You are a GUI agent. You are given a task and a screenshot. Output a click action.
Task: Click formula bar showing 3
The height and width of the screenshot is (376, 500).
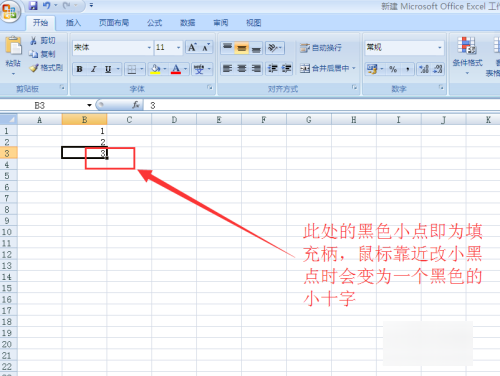(322, 105)
